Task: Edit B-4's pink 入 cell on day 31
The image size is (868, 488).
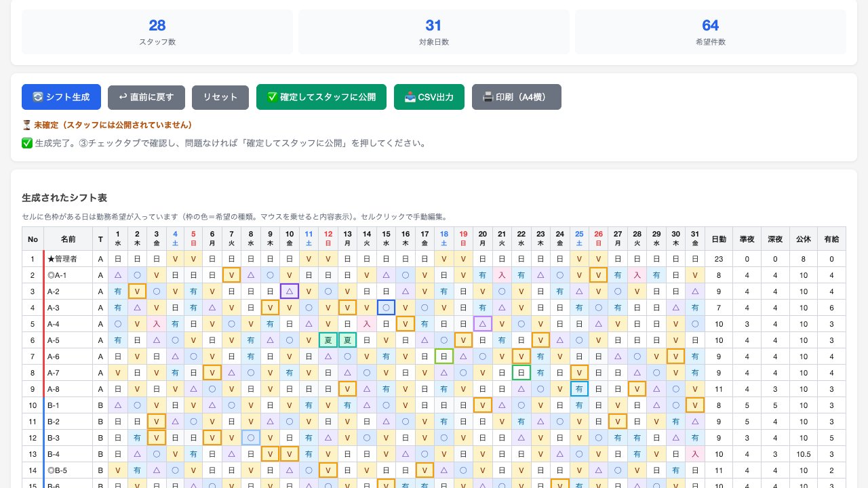Action: pos(695,454)
